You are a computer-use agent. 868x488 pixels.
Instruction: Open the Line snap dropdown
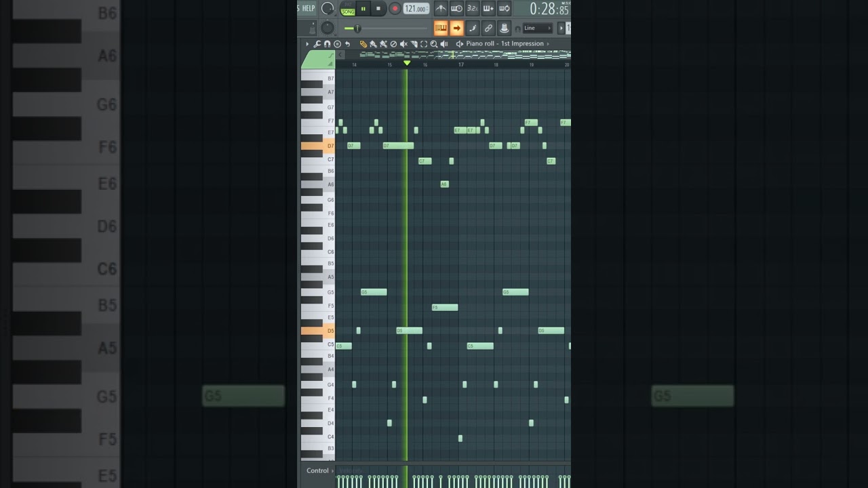538,28
